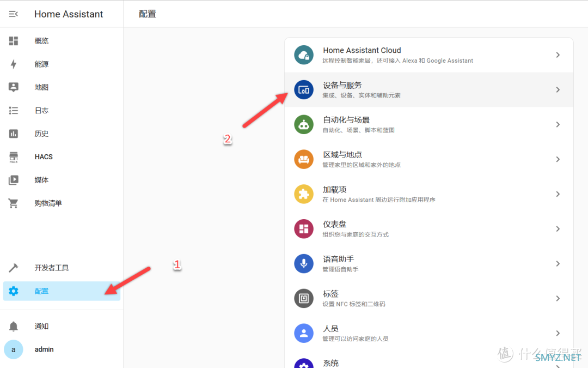Expand the 人员 row chevron
Screen dimensions: 588x368
tap(558, 334)
